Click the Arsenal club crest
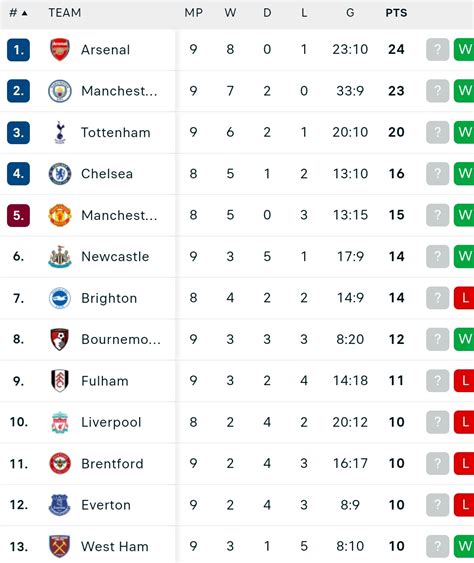The width and height of the screenshot is (474, 563). (60, 50)
